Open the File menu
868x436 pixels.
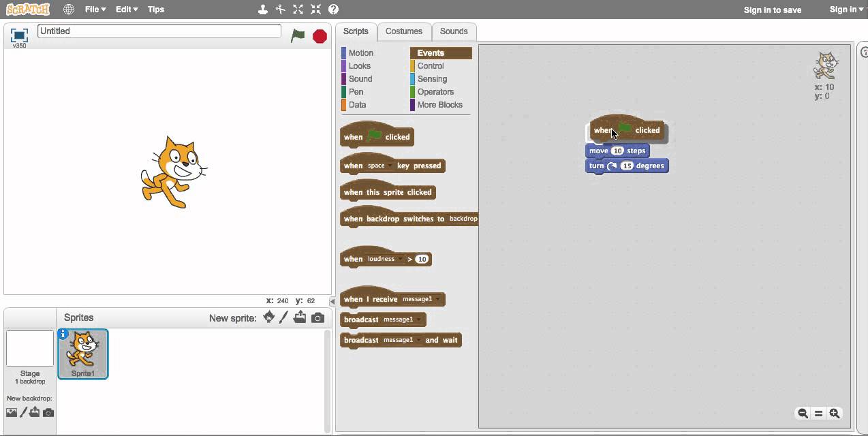(x=95, y=10)
